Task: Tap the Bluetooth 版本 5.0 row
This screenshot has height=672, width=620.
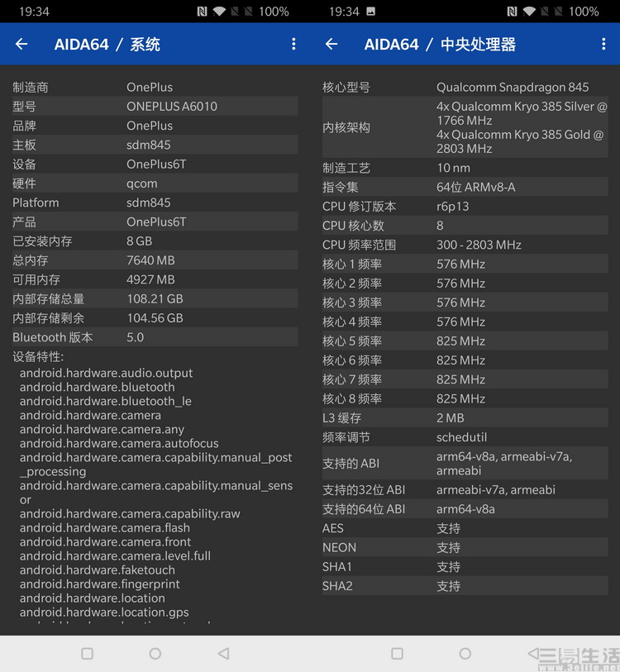Action: 155,337
